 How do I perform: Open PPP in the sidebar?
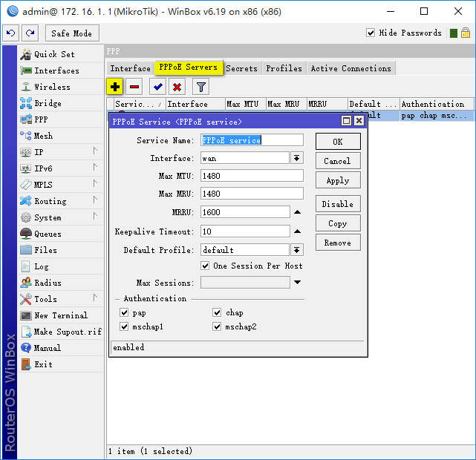click(x=61, y=119)
